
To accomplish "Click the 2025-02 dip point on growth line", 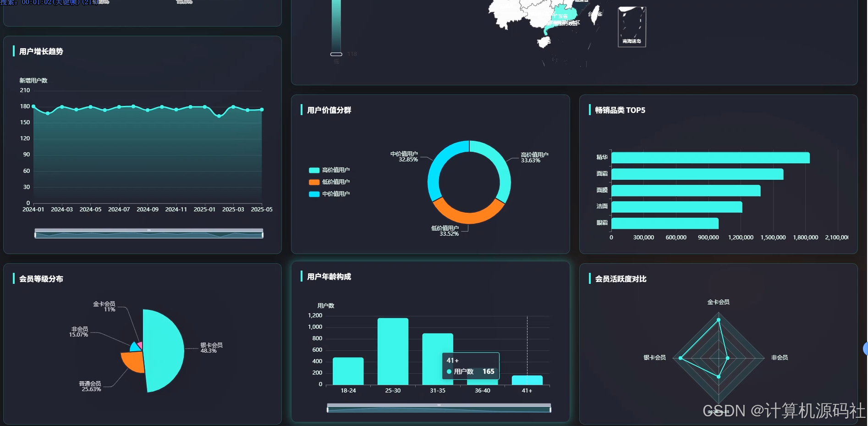I will point(219,116).
